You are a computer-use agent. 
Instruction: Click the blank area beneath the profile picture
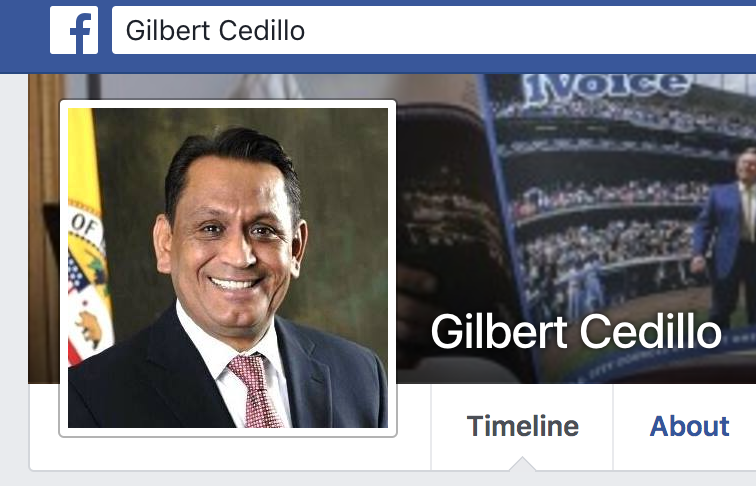227,454
